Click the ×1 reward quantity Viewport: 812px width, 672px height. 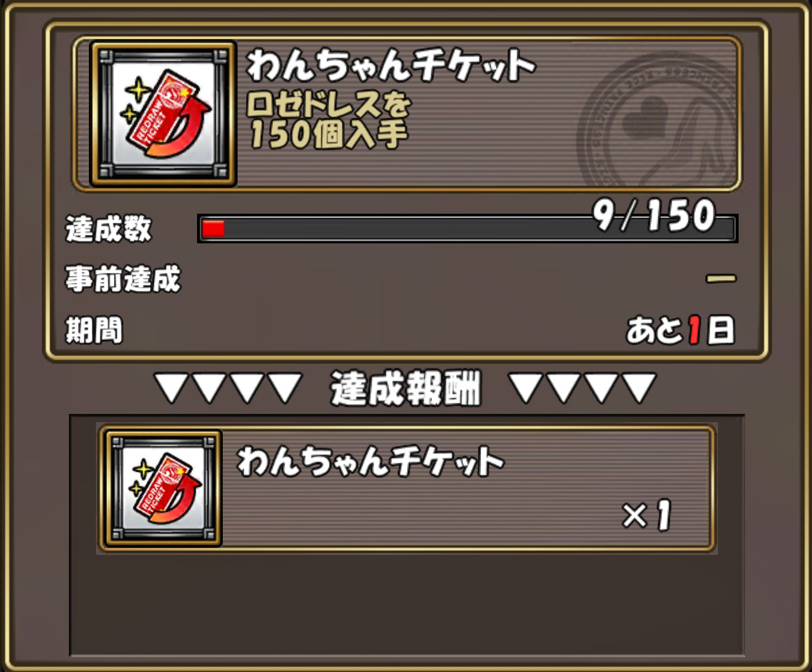click(x=647, y=516)
